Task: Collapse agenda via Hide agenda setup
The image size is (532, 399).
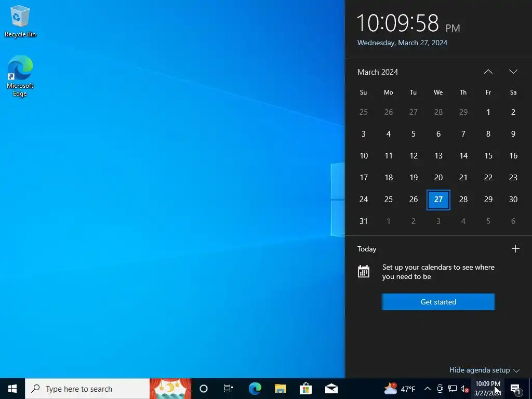Action: pyautogui.click(x=484, y=370)
